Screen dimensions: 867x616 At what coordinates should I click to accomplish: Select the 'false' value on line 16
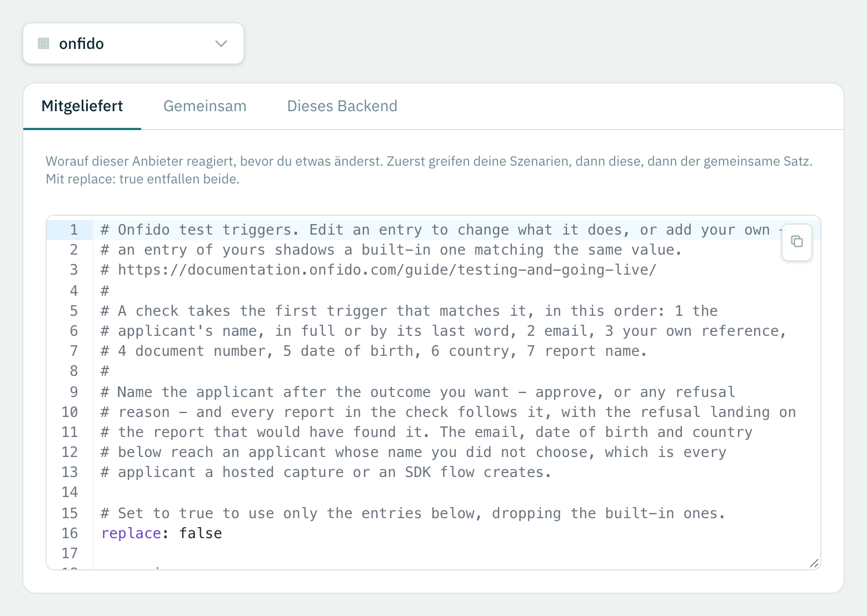(x=201, y=533)
